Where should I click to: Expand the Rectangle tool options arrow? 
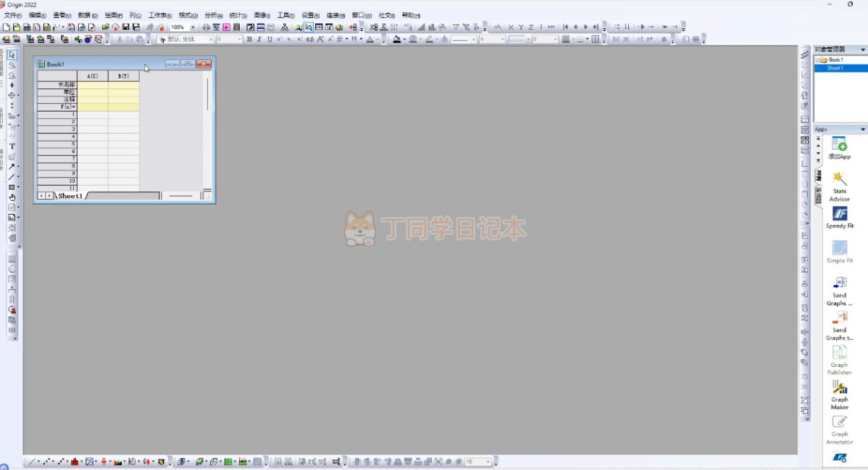tap(18, 187)
